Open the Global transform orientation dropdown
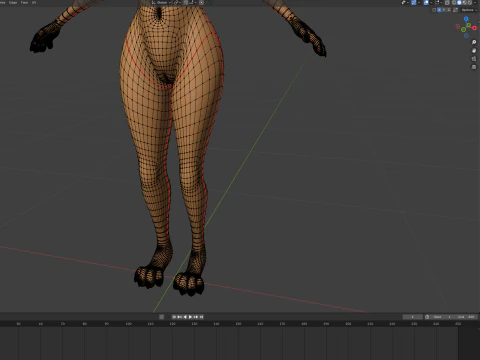Image resolution: width=480 pixels, height=360 pixels. (x=161, y=2)
